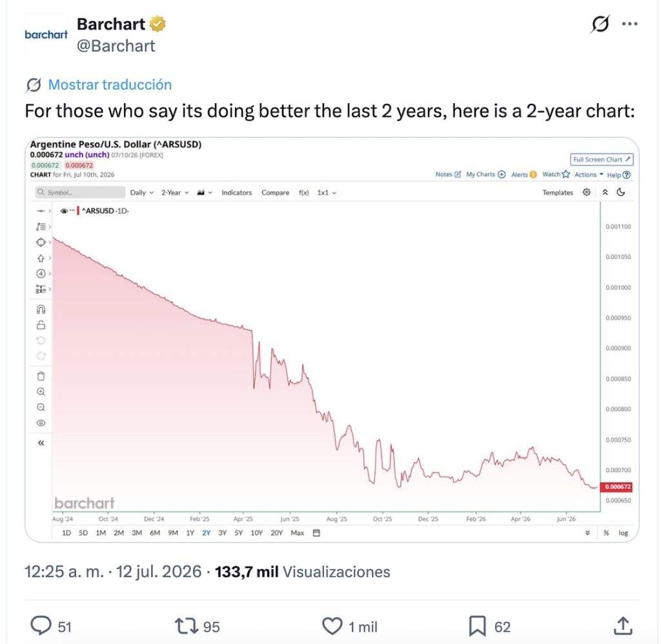Open the Indicators menu

(236, 192)
